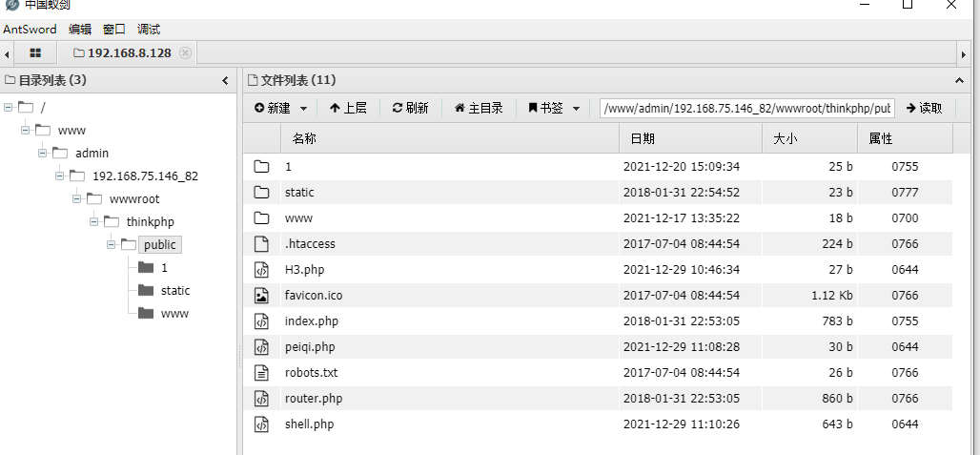Open the 新建 dropdown arrow
Viewport: 980px width, 455px height.
pyautogui.click(x=304, y=109)
